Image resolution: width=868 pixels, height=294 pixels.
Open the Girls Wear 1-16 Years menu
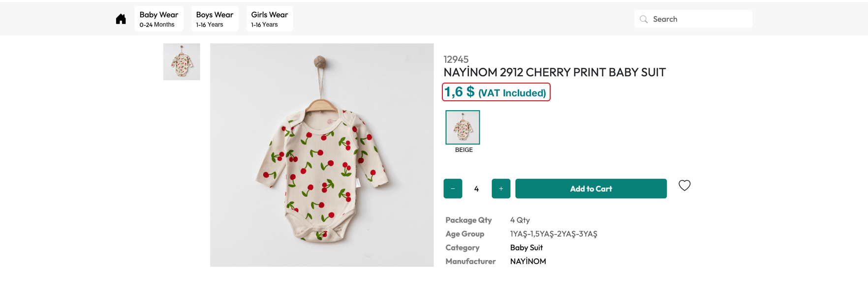[x=269, y=19]
